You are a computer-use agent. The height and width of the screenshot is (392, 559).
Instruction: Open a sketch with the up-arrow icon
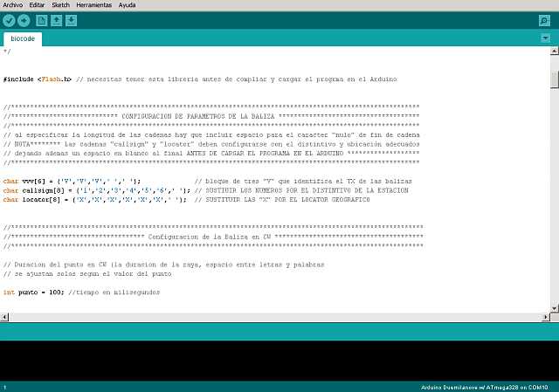[56, 20]
